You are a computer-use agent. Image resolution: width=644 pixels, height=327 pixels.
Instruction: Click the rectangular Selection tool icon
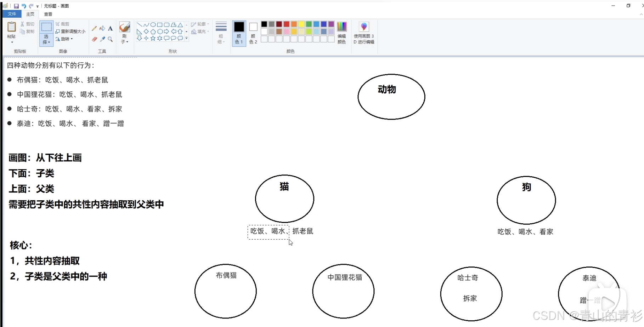46,27
